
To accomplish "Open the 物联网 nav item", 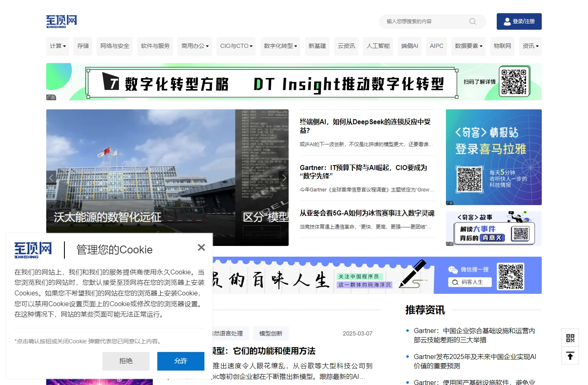I will (x=503, y=46).
